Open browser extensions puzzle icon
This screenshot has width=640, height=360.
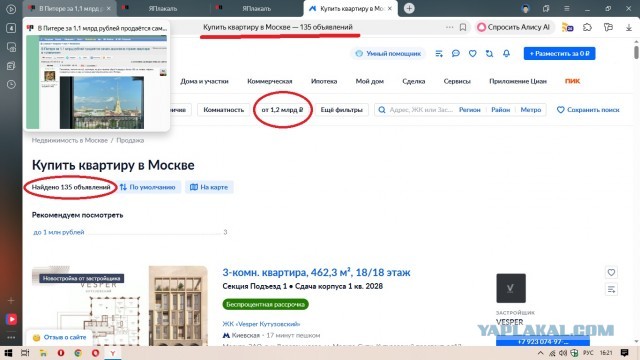[587, 27]
